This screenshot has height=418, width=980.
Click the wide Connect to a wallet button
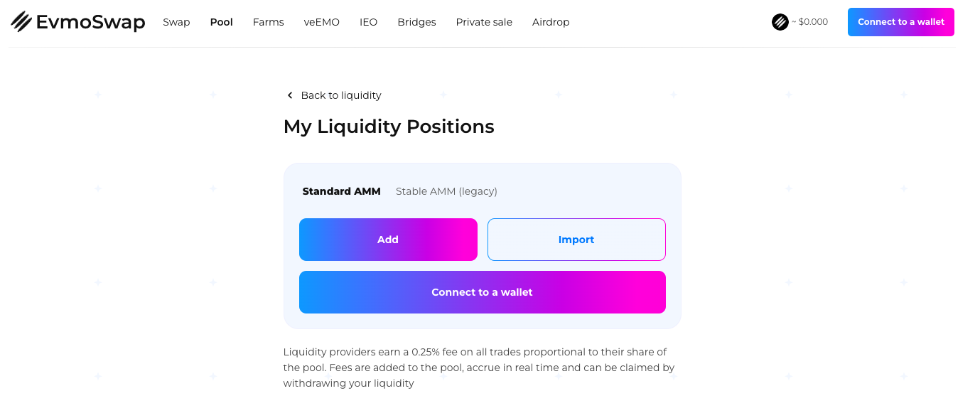482,292
